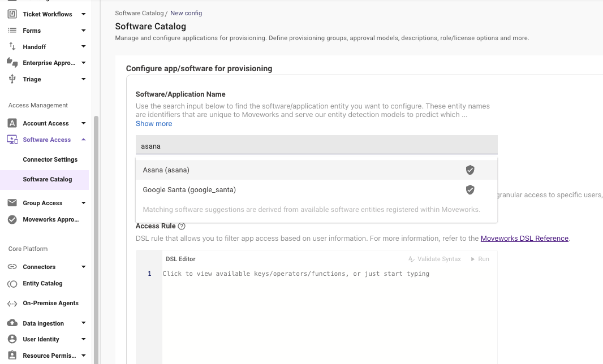The width and height of the screenshot is (603, 364).
Task: Click the Account Access icon
Action: pyautogui.click(x=12, y=123)
